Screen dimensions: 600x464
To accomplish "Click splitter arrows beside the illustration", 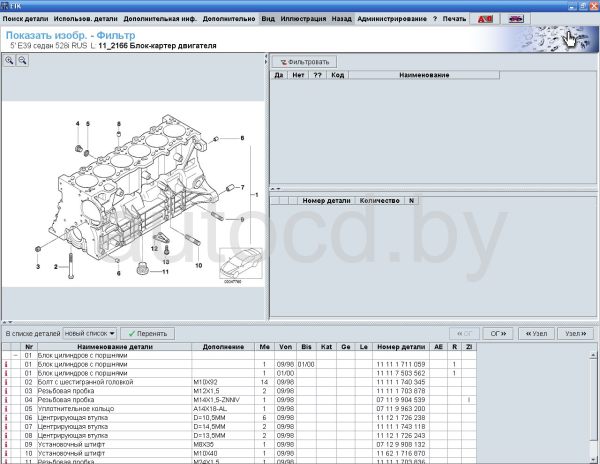I will click(x=266, y=59).
